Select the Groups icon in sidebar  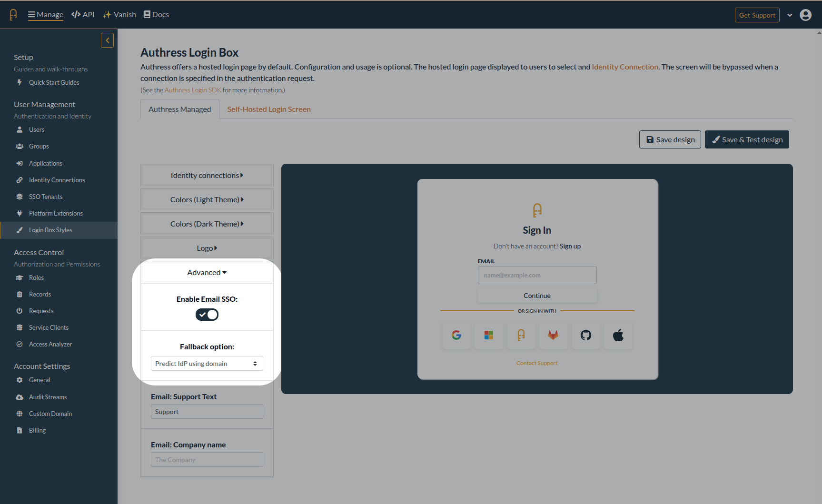pyautogui.click(x=19, y=146)
